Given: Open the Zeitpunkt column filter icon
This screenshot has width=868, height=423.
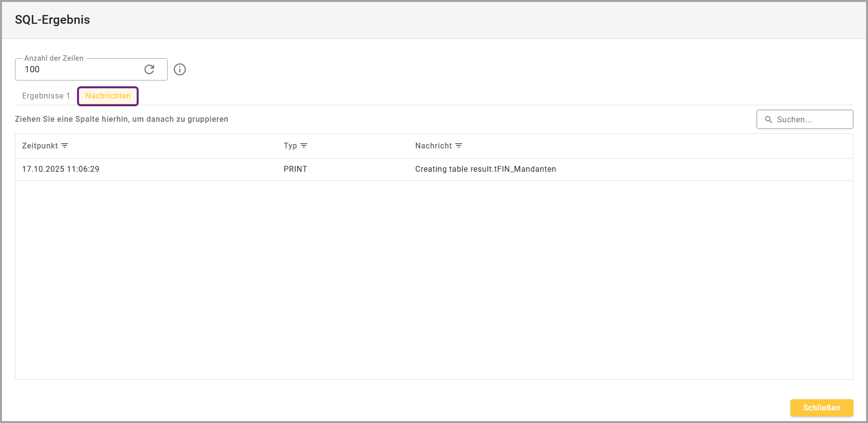Looking at the screenshot, I should [x=64, y=146].
